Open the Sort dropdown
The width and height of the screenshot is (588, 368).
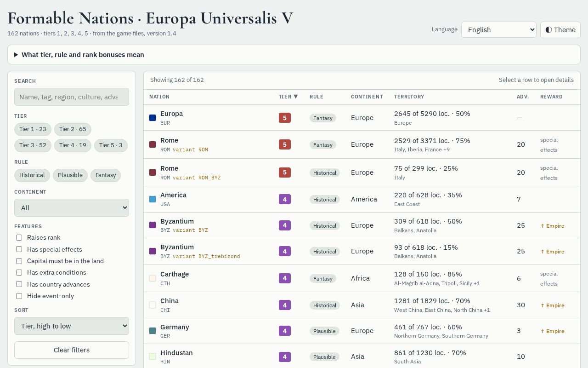tap(72, 326)
